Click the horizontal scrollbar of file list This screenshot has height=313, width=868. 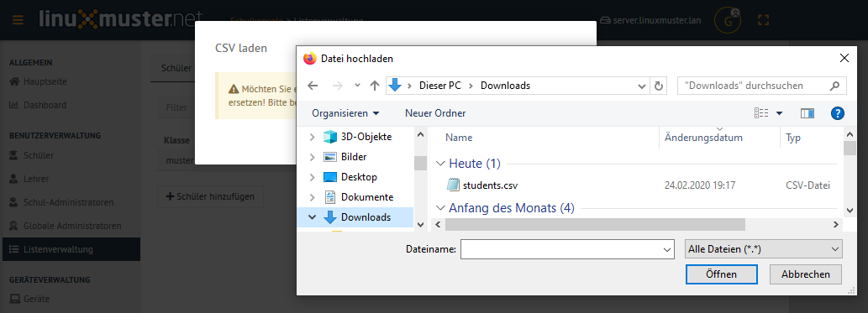(x=595, y=225)
